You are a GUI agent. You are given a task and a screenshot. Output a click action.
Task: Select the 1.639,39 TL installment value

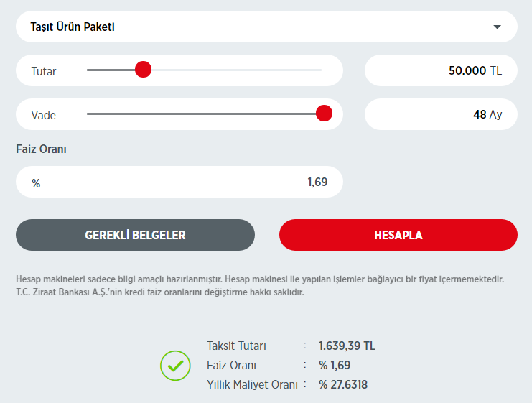[x=347, y=346]
